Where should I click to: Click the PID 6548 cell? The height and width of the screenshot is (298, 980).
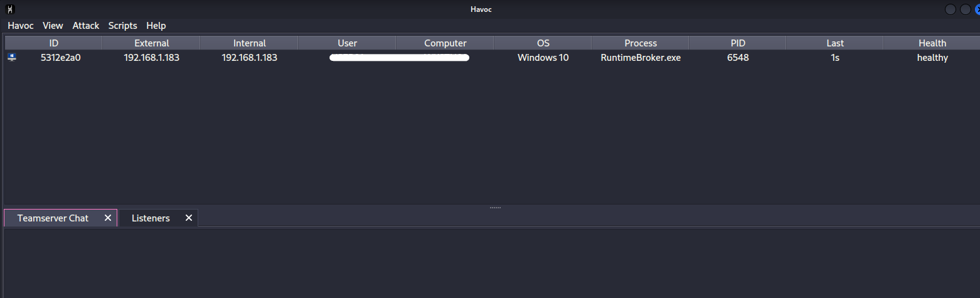pyautogui.click(x=738, y=58)
